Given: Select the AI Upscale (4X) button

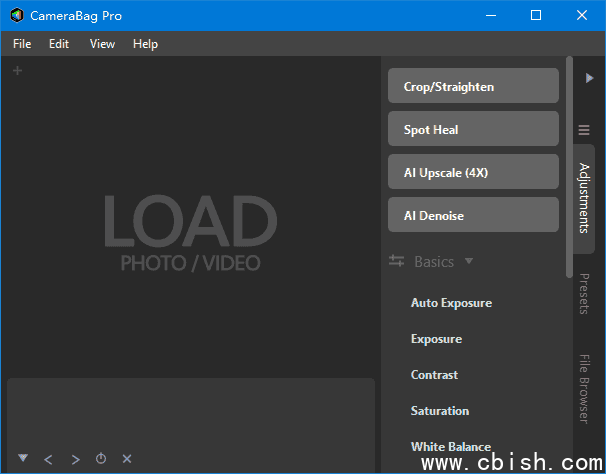Looking at the screenshot, I should tap(473, 172).
